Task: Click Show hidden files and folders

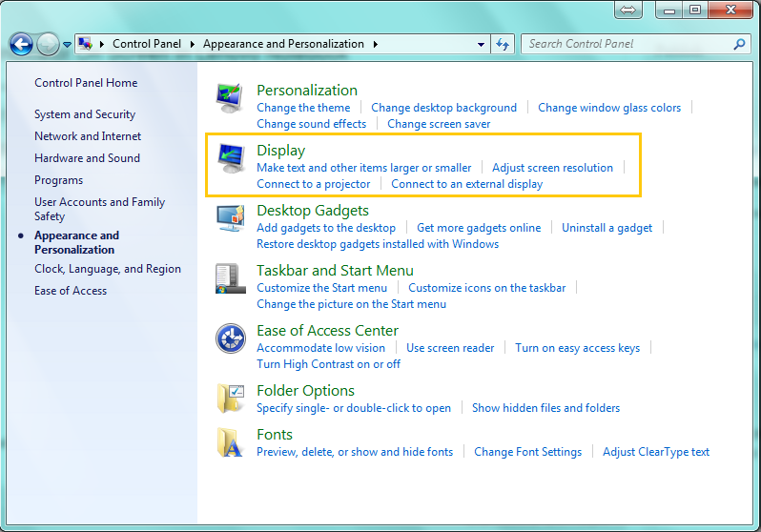Action: click(545, 408)
